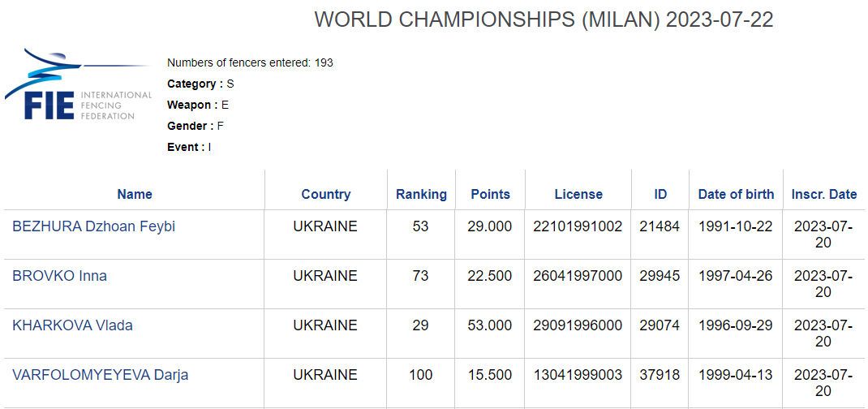Click the FIE International Fencing Federation logo
This screenshot has height=409, width=868.
click(x=78, y=84)
